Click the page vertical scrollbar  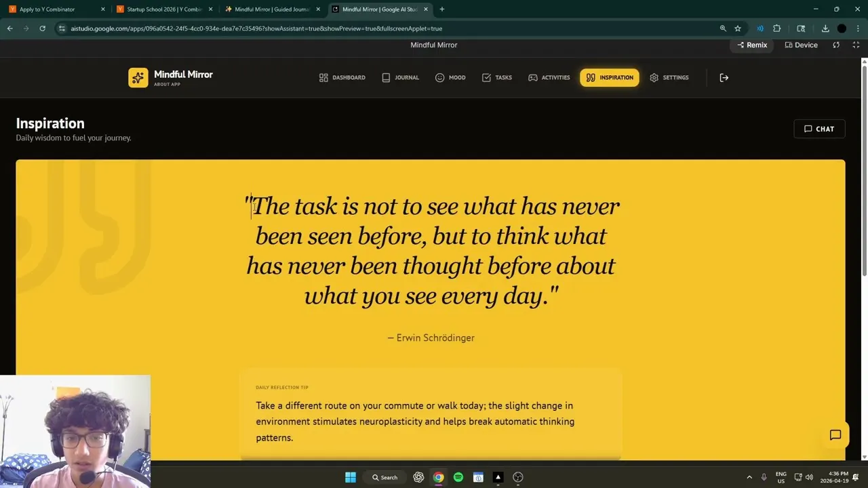tap(864, 169)
